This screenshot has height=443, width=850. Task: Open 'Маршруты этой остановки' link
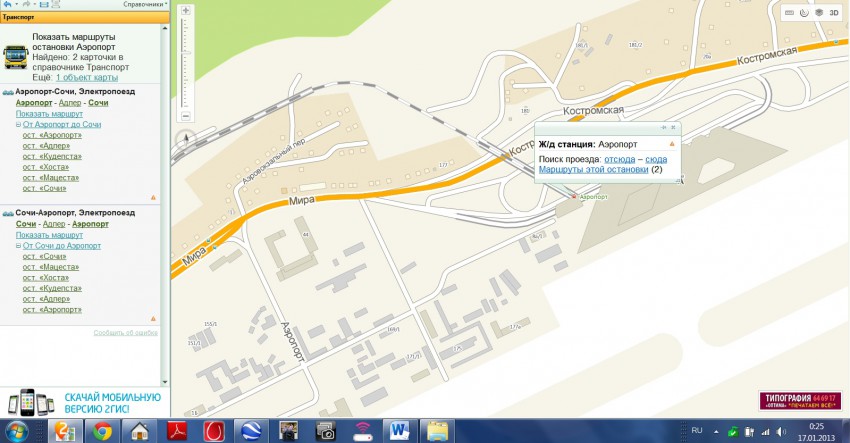593,169
